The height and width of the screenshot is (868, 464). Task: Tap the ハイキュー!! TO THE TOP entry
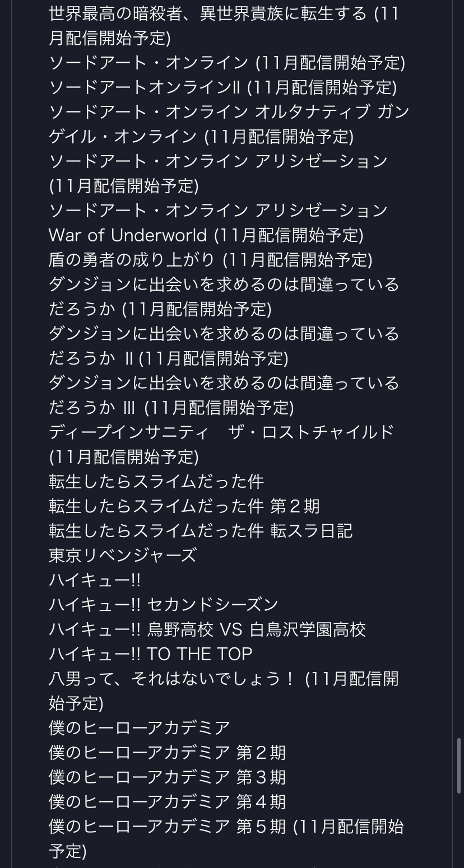click(x=151, y=654)
